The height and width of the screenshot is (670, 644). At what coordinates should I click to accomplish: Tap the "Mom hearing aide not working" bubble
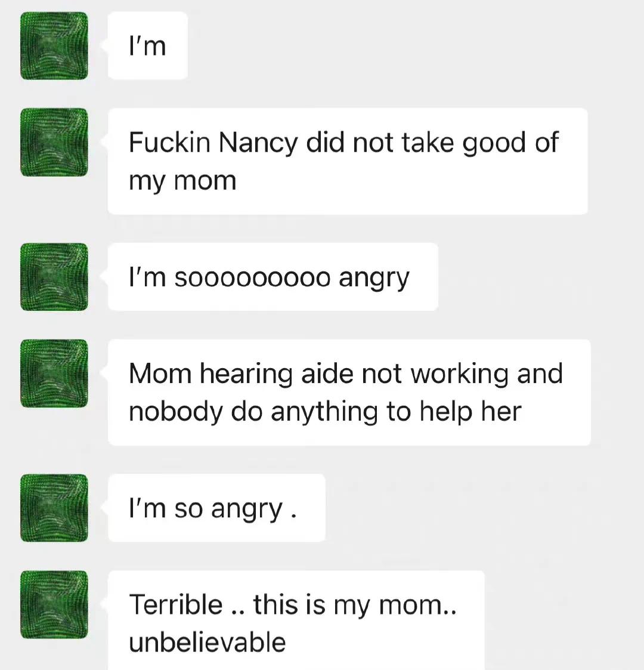(349, 392)
